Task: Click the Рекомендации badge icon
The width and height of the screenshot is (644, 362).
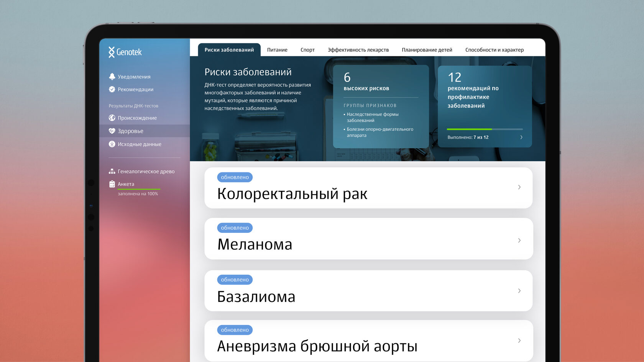Action: (112, 89)
